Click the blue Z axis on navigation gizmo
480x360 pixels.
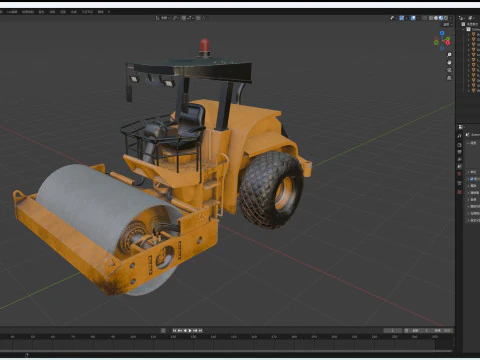tap(442, 33)
